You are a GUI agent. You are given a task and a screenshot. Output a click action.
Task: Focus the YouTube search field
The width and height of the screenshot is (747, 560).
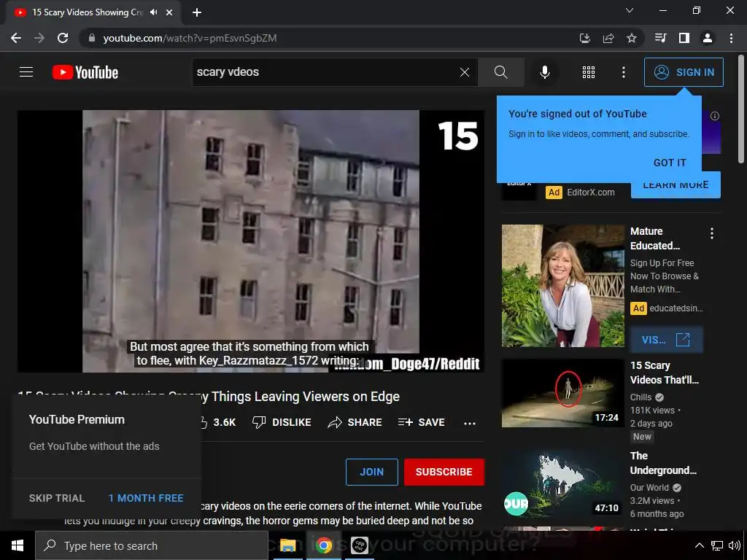(x=326, y=72)
